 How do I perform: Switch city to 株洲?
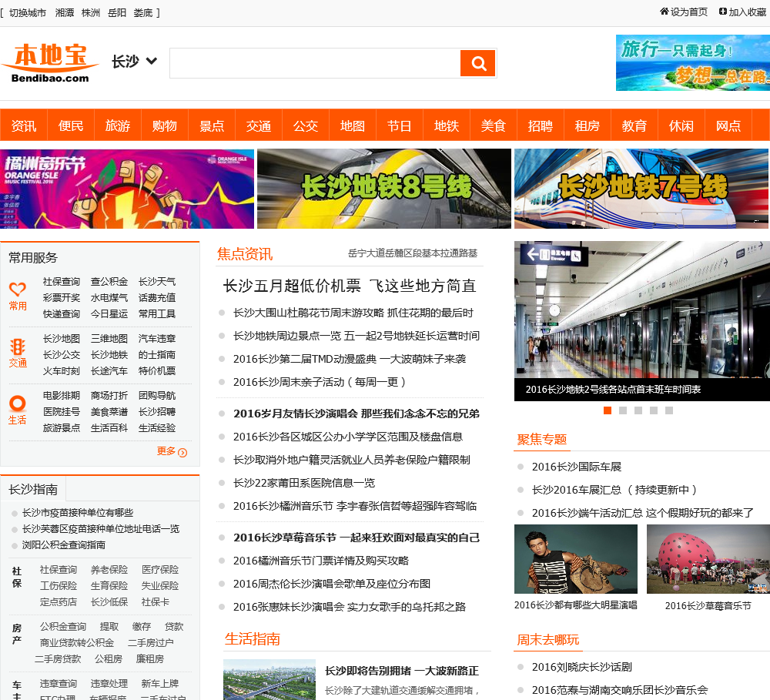[91, 13]
